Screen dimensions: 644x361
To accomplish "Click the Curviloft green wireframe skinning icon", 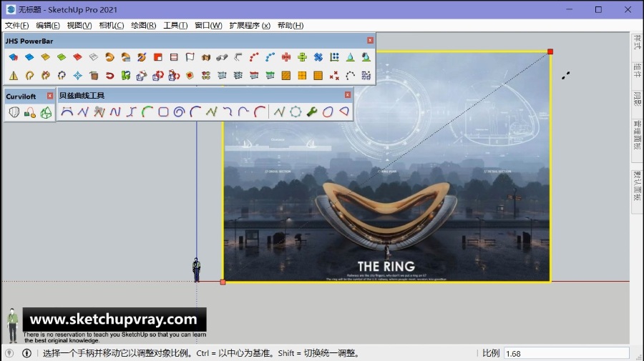I will coord(46,112).
